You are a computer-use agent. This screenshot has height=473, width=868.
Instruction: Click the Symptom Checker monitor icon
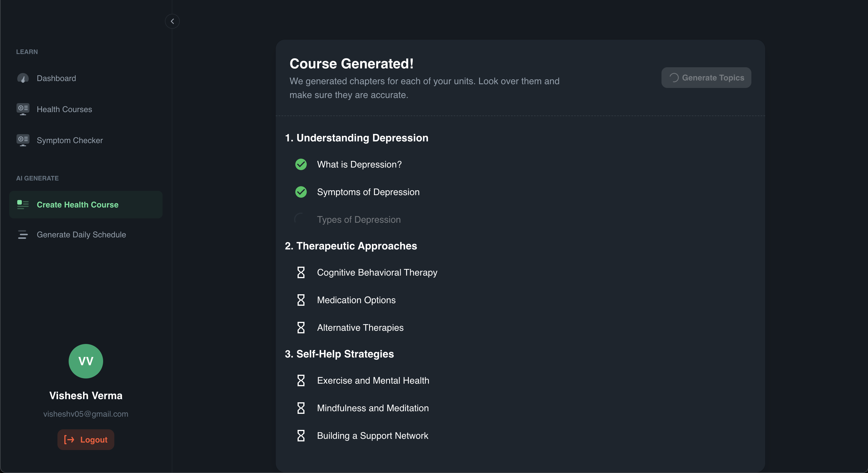pyautogui.click(x=23, y=140)
